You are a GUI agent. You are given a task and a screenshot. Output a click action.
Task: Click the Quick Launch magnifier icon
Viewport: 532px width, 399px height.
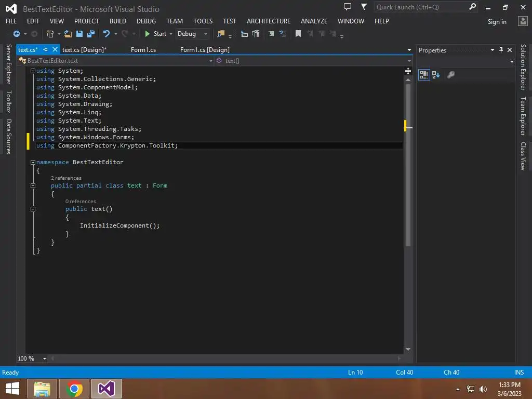click(472, 7)
